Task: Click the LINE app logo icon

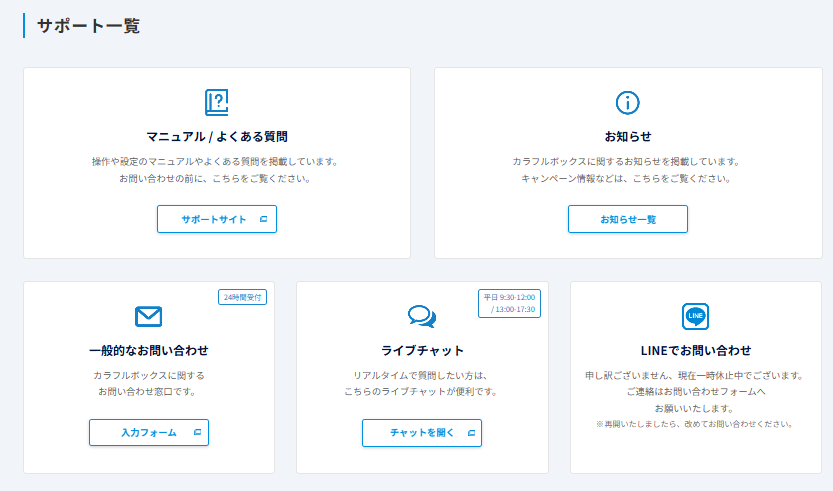Action: (x=695, y=316)
